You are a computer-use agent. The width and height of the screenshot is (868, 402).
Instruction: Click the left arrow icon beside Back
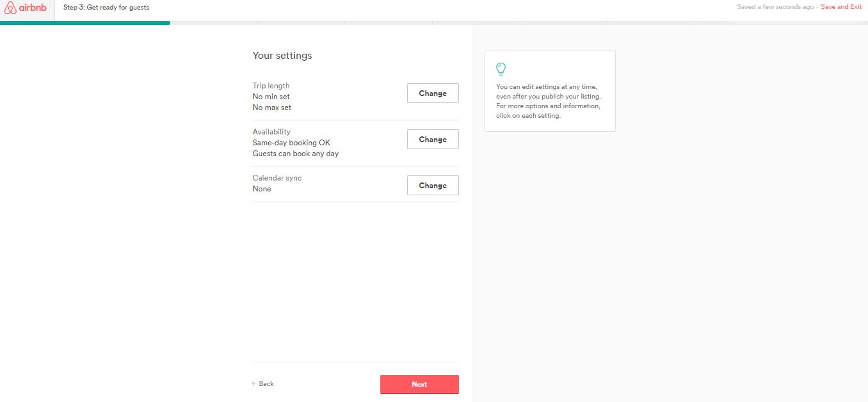click(254, 383)
